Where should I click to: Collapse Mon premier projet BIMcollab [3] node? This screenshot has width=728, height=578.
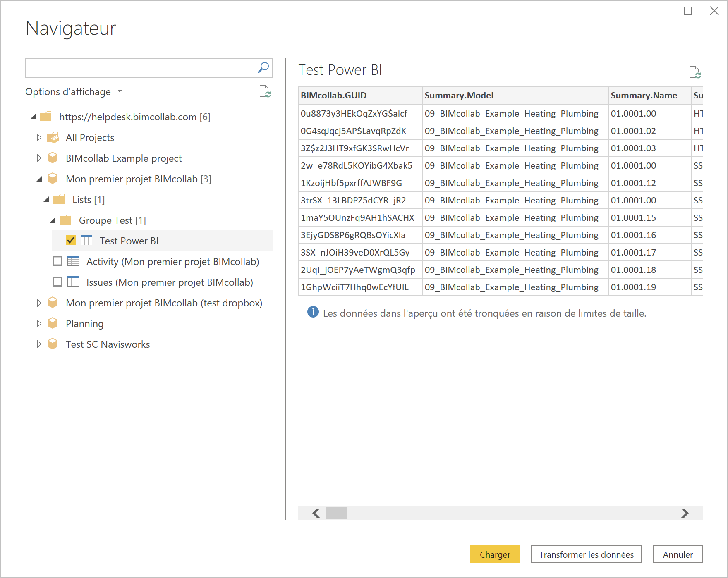pos(40,179)
